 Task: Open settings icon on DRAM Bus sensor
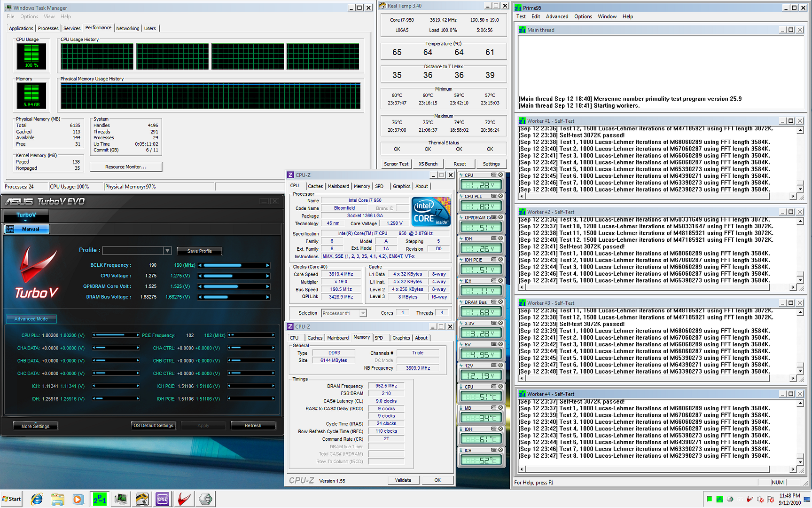(x=494, y=302)
